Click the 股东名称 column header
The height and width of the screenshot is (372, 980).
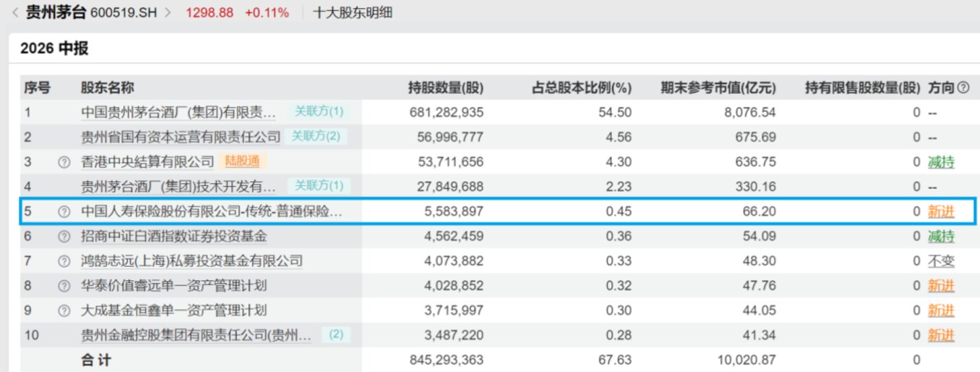tap(108, 87)
